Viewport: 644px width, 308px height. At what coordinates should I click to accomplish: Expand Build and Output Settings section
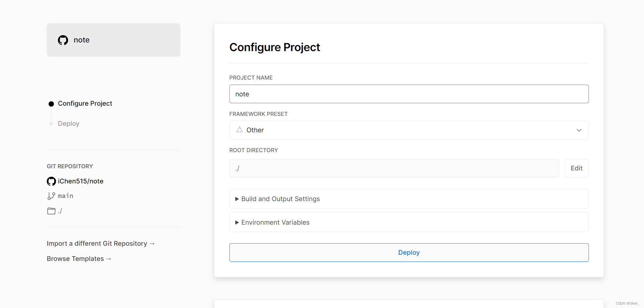[x=409, y=199]
